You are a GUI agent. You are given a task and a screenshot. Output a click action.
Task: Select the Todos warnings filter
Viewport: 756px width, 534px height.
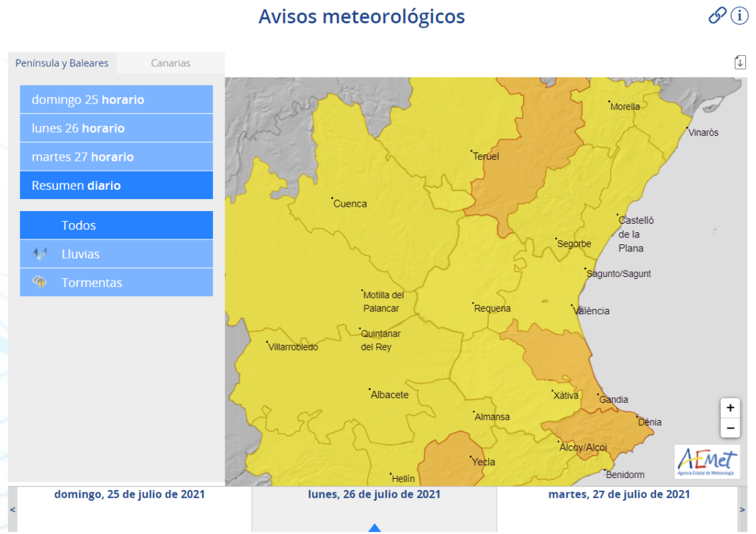tap(116, 225)
